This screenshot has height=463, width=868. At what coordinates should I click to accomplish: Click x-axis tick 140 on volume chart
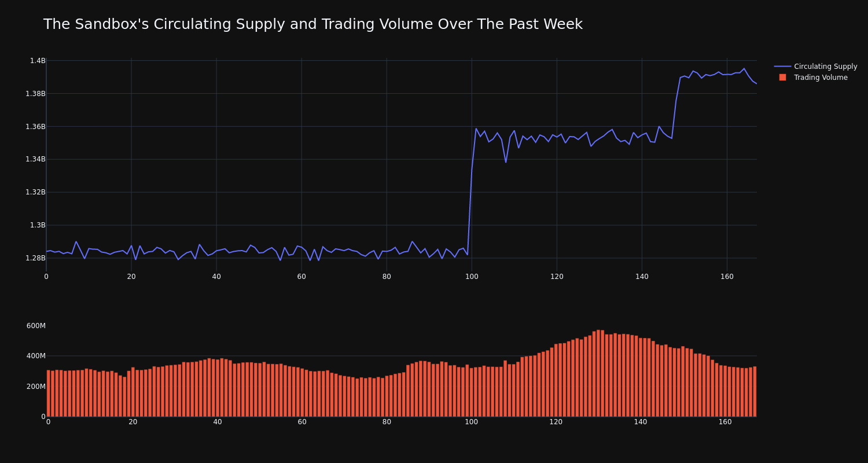(x=641, y=422)
